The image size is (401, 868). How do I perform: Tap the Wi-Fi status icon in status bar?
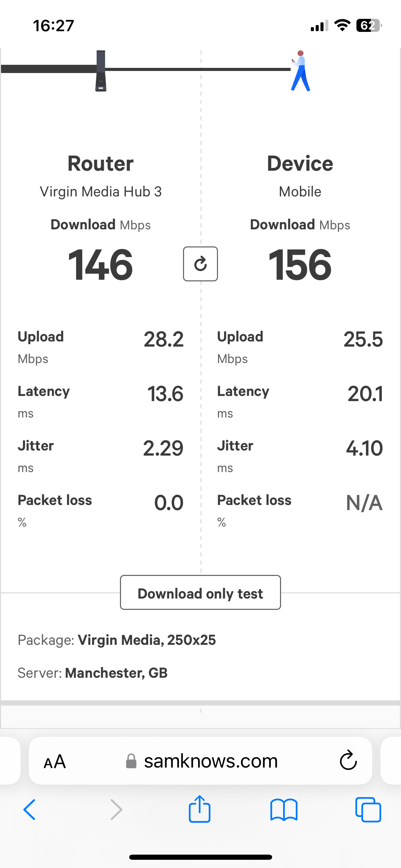pos(342,25)
